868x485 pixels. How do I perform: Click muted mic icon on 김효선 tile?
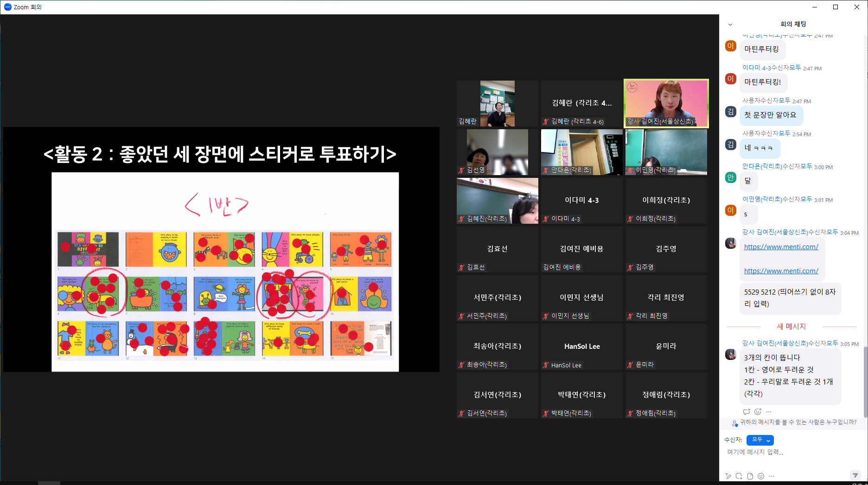click(x=461, y=267)
